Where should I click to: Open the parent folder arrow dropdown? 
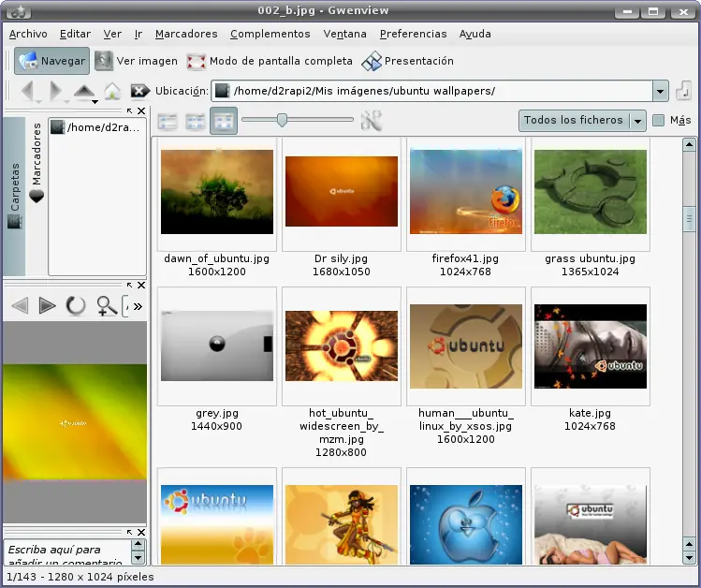(95, 102)
